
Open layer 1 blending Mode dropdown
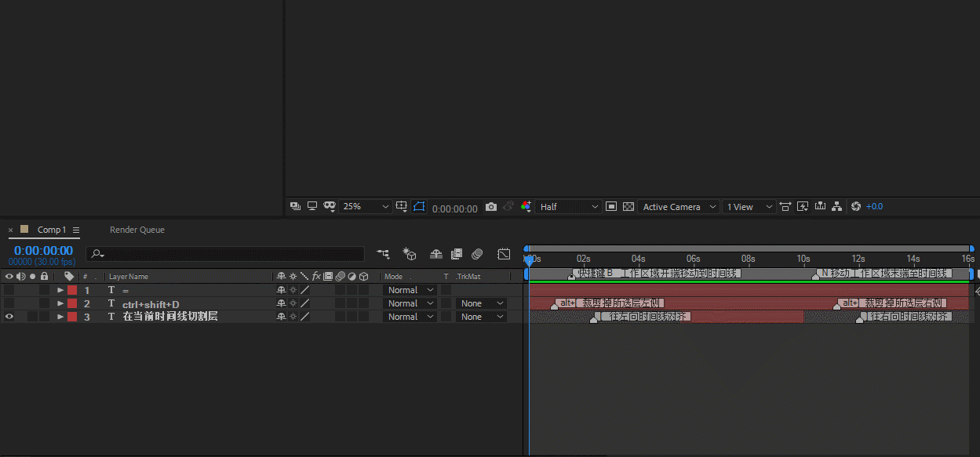point(410,290)
